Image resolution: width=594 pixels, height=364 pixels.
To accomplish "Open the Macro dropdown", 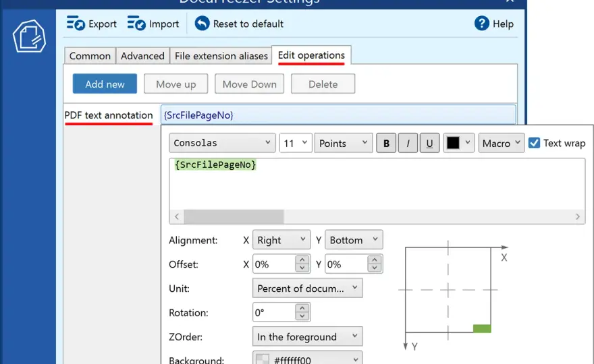I will 501,143.
